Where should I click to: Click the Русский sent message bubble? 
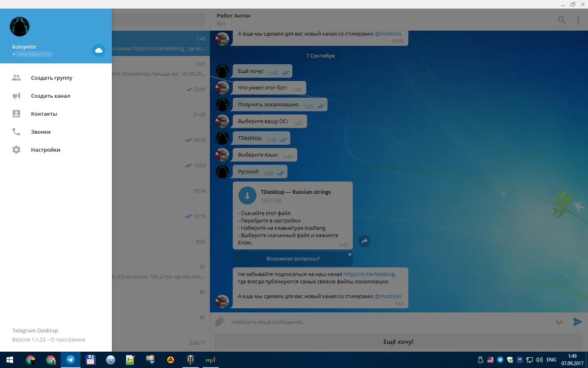pos(260,172)
